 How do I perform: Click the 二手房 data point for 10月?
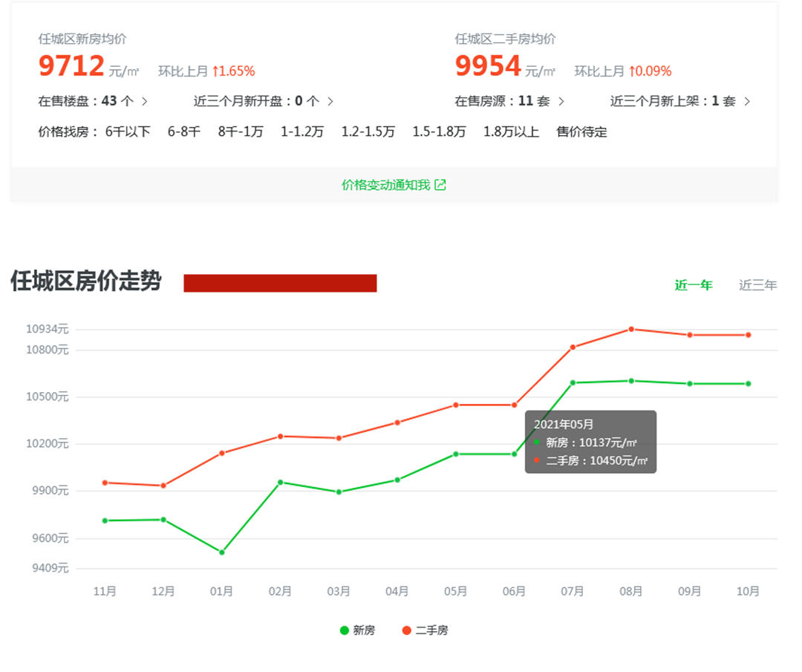749,335
